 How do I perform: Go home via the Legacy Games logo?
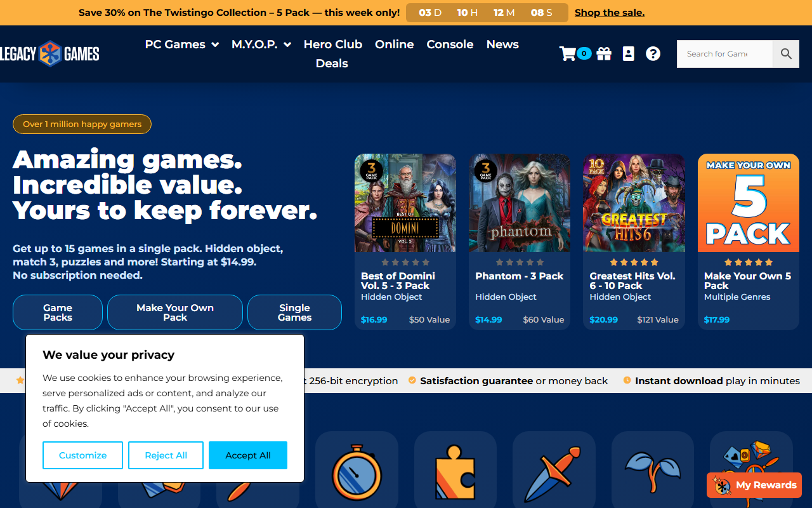(49, 54)
